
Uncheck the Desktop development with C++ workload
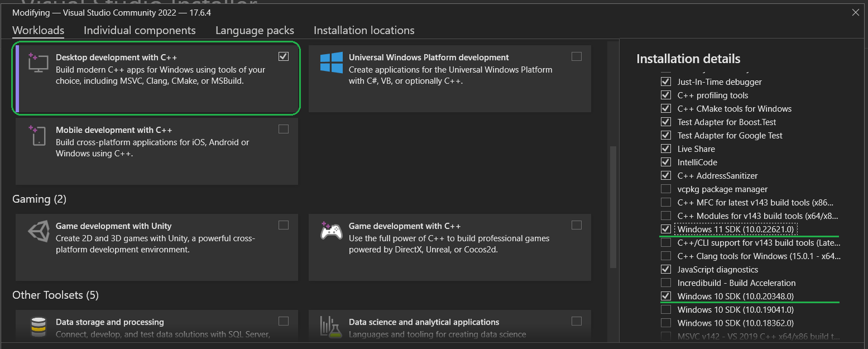click(x=284, y=56)
